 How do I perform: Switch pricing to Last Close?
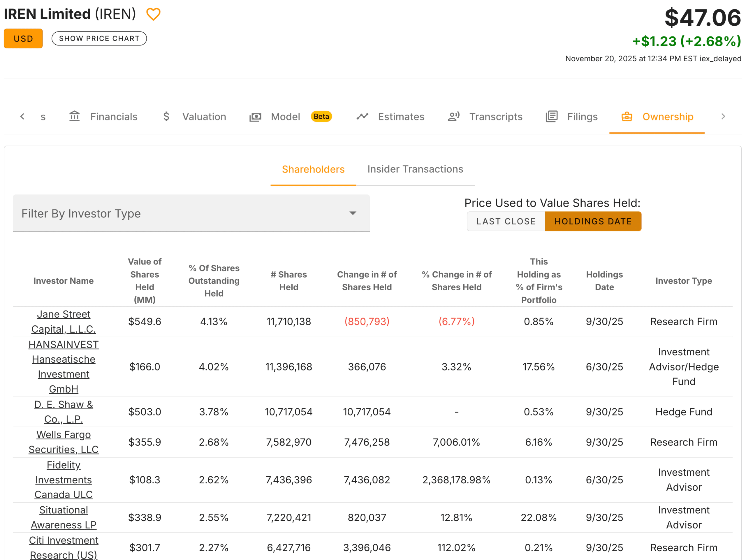(506, 221)
